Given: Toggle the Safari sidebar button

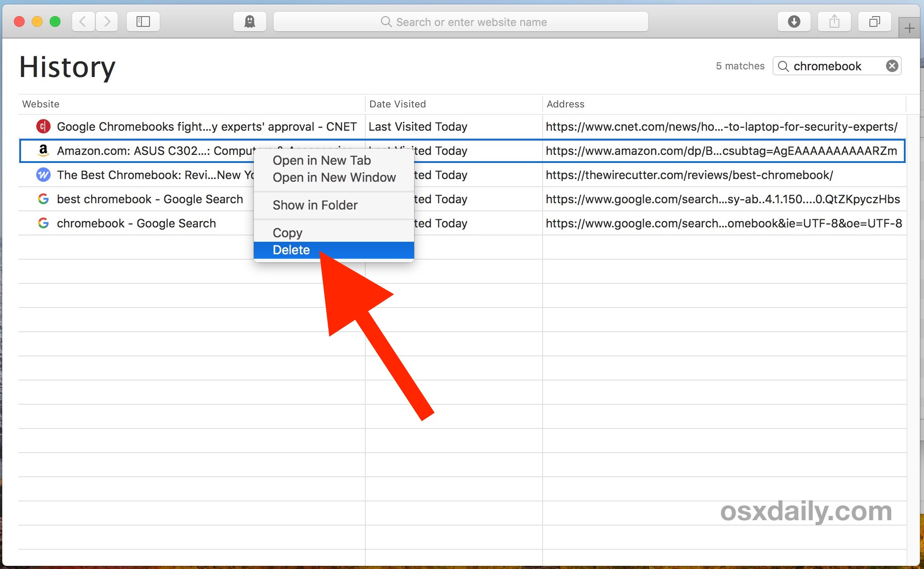Looking at the screenshot, I should pos(143,21).
